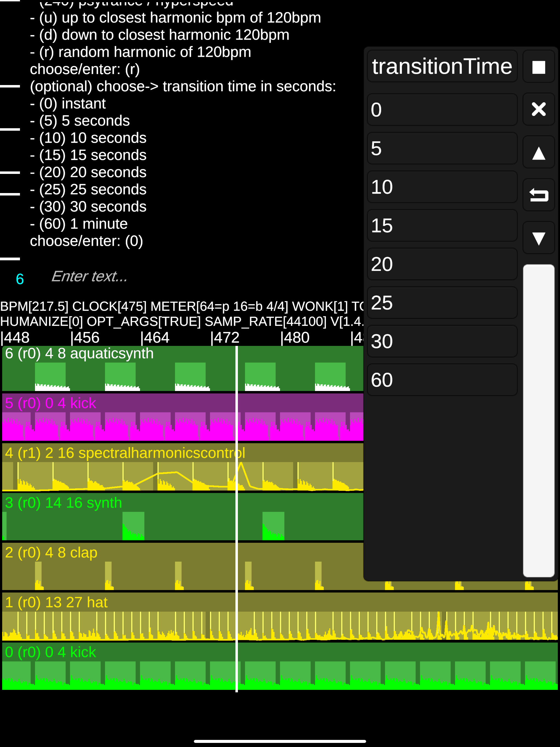Click the '(15) 15 seconds' console line
The image size is (560, 747).
click(88, 155)
